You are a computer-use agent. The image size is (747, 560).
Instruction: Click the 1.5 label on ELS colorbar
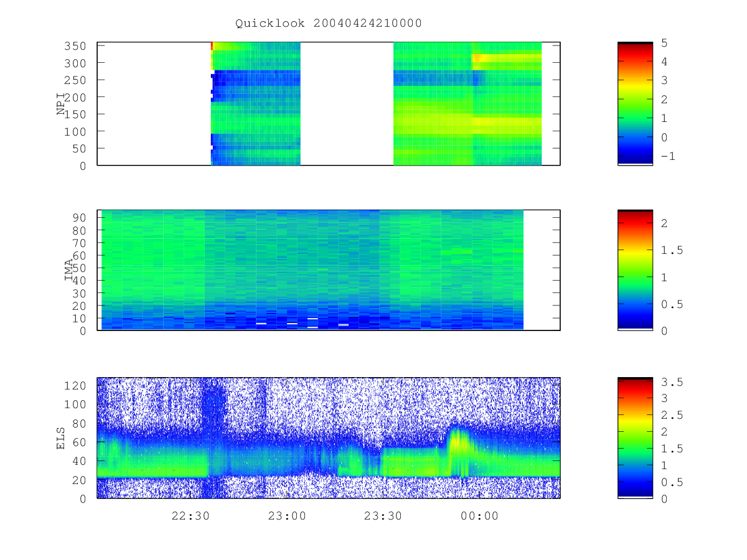[671, 449]
